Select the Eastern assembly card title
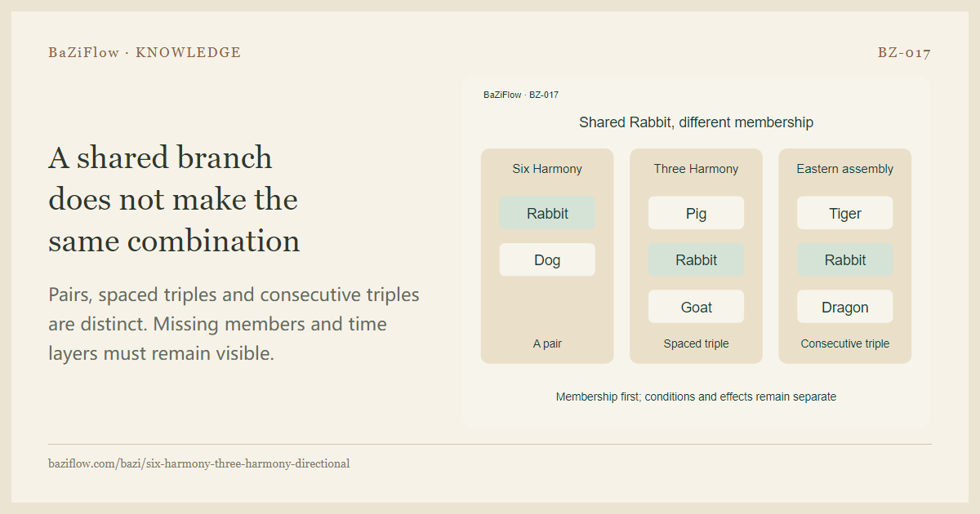The width and height of the screenshot is (980, 514). [x=844, y=169]
